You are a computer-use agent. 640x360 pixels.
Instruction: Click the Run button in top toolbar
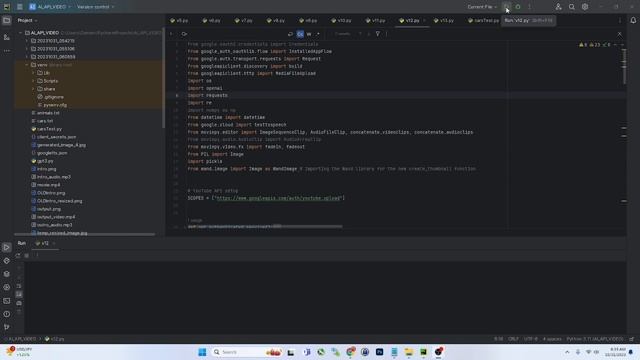coord(506,7)
